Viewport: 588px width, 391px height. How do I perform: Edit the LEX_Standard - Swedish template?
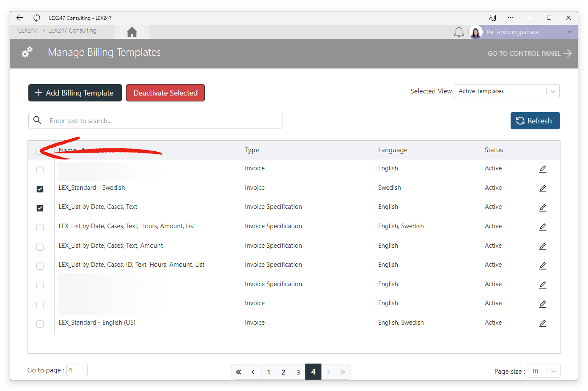tap(543, 188)
